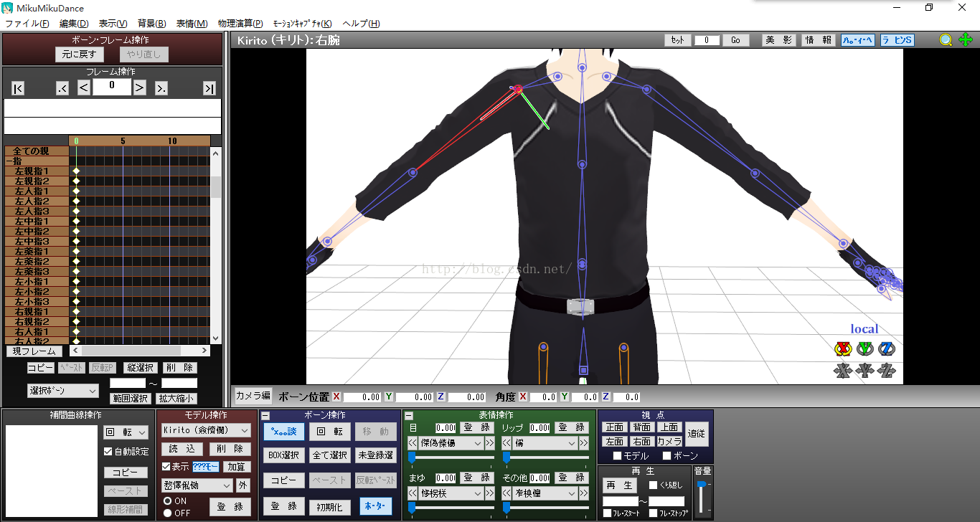Click the green four-arrow move view icon
This screenshot has height=522, width=980.
(966, 40)
